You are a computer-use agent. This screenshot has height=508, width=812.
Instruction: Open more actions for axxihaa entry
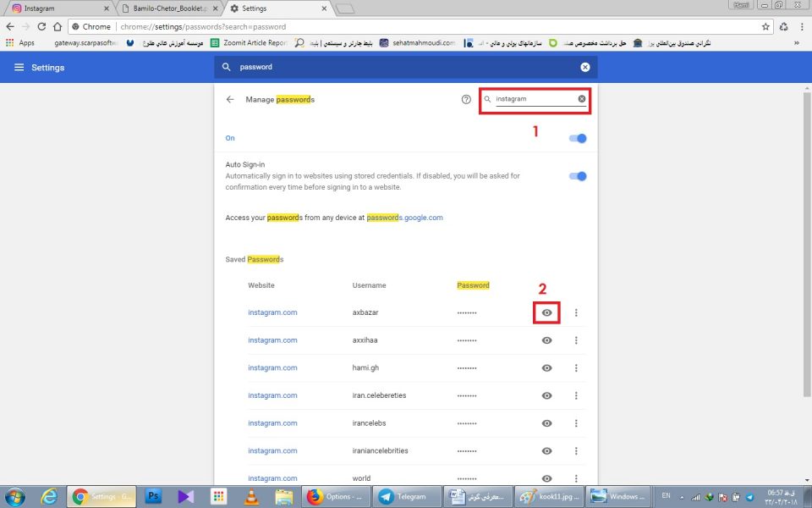[x=576, y=340]
